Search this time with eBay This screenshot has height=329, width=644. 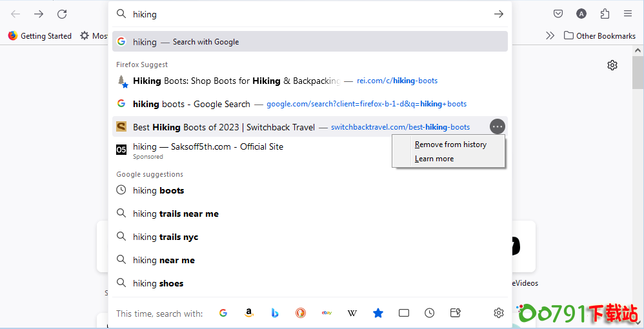pos(327,313)
